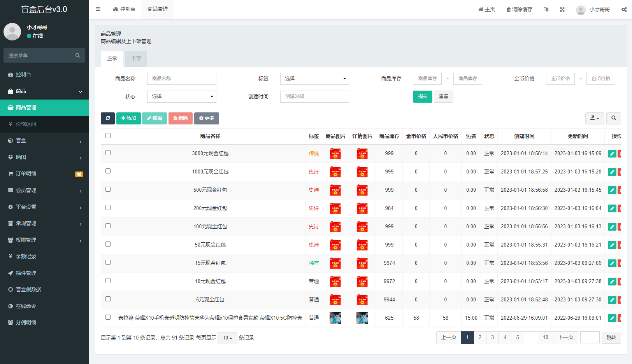Open 在线命令 in the sidebar
This screenshot has height=364, width=632.
click(x=44, y=306)
